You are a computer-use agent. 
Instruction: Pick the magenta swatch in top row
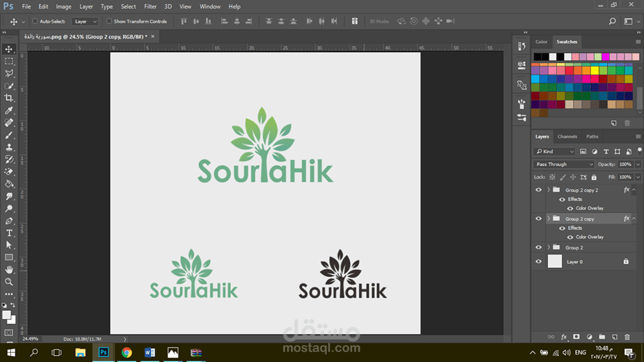pos(606,57)
